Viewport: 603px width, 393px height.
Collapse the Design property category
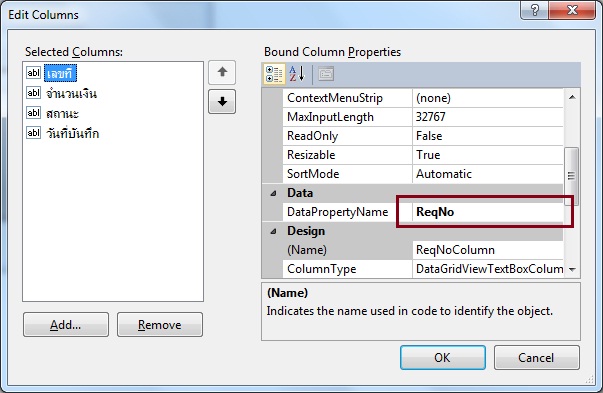[x=273, y=231]
